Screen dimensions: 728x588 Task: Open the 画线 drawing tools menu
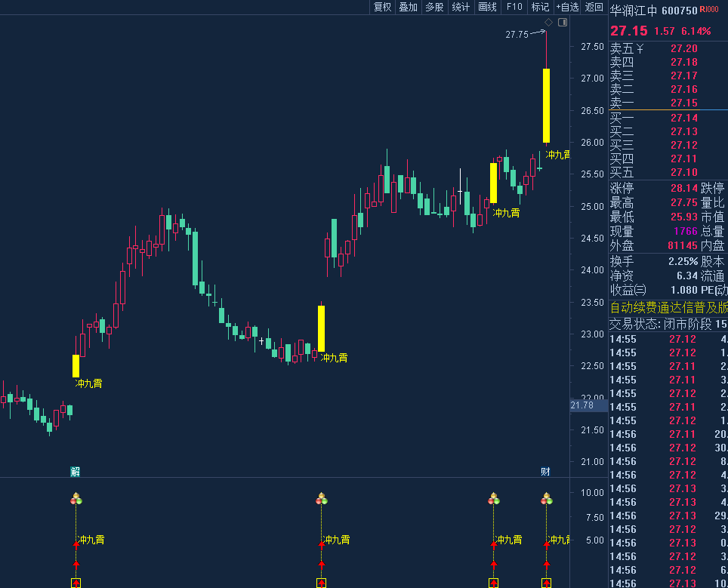pos(487,7)
